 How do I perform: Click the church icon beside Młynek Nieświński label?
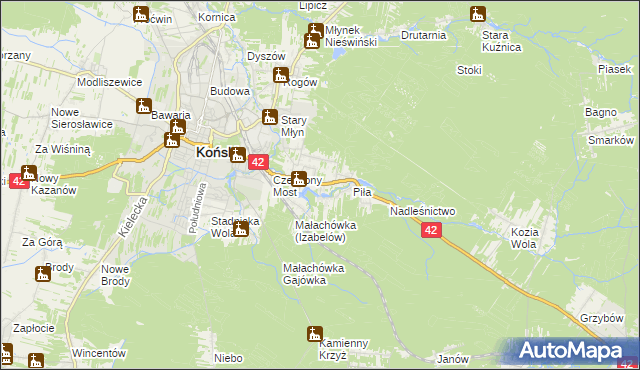(312, 41)
